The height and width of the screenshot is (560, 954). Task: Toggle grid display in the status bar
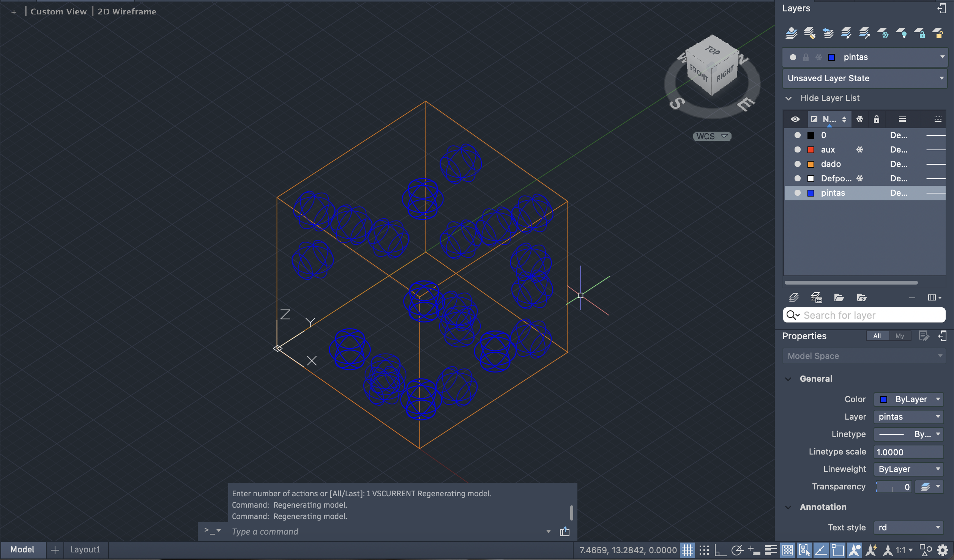tap(687, 550)
